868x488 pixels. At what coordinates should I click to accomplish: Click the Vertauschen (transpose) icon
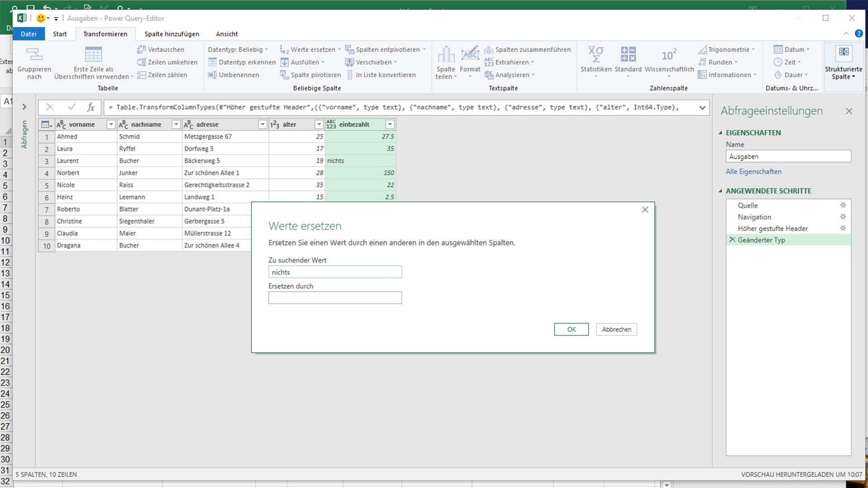[142, 49]
